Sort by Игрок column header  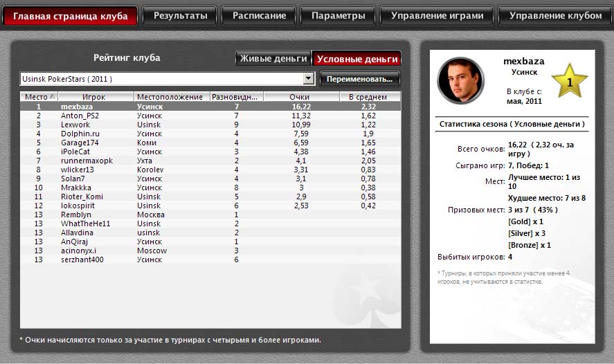93,97
